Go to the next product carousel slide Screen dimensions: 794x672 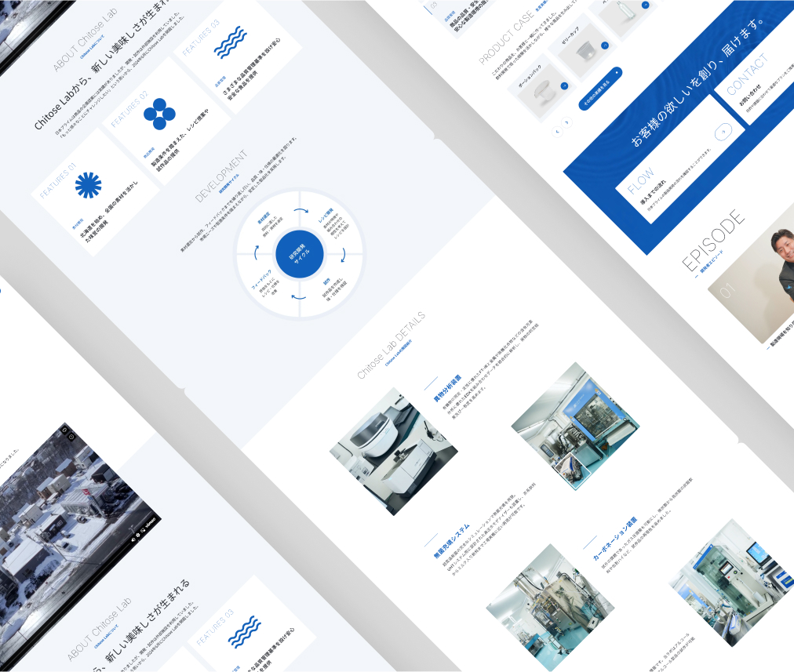pos(567,122)
